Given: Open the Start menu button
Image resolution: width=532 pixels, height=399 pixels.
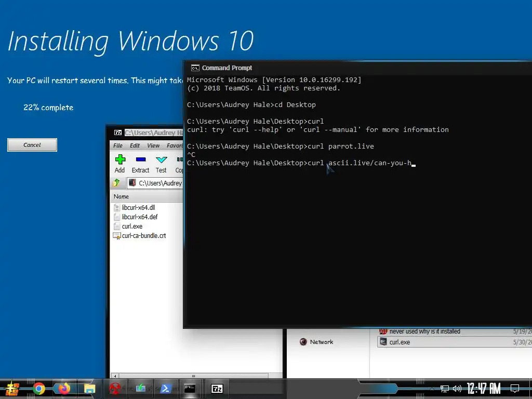Looking at the screenshot, I should (x=12, y=389).
